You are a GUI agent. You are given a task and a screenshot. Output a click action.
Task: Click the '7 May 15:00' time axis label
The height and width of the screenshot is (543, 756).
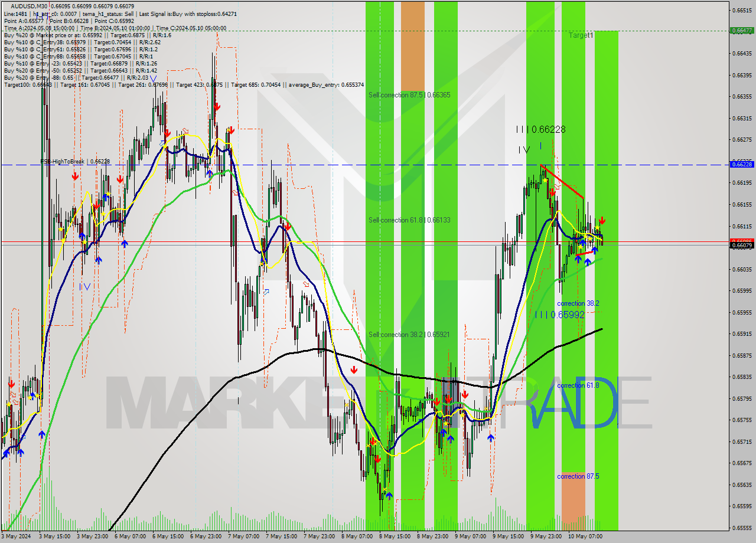281,536
